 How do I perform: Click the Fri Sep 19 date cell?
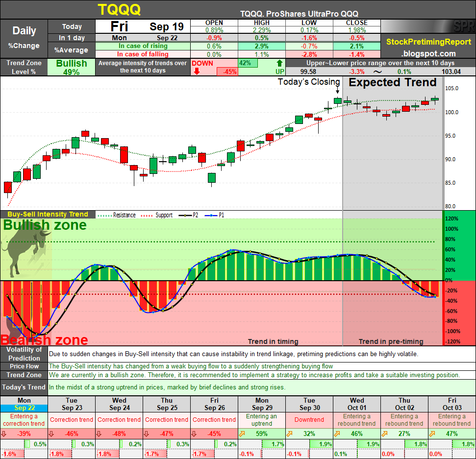[143, 26]
